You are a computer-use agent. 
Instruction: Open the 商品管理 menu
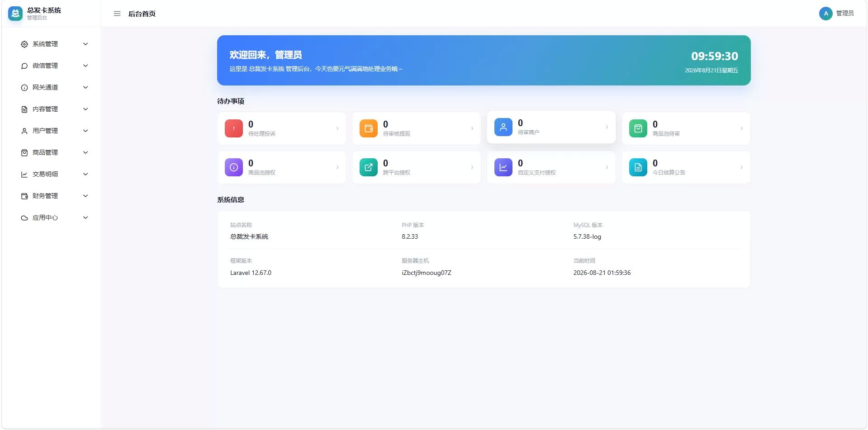pyautogui.click(x=54, y=152)
